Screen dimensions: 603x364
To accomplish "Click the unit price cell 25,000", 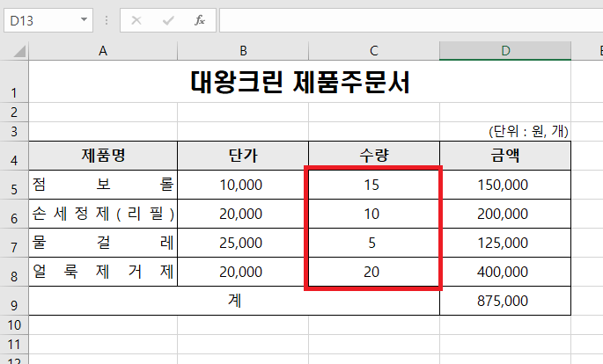I will [x=243, y=243].
